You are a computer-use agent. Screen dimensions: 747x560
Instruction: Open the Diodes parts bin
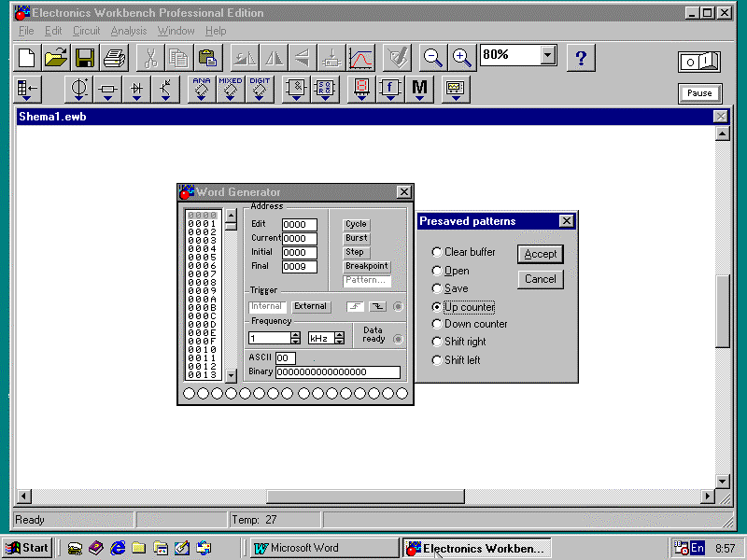tap(136, 89)
